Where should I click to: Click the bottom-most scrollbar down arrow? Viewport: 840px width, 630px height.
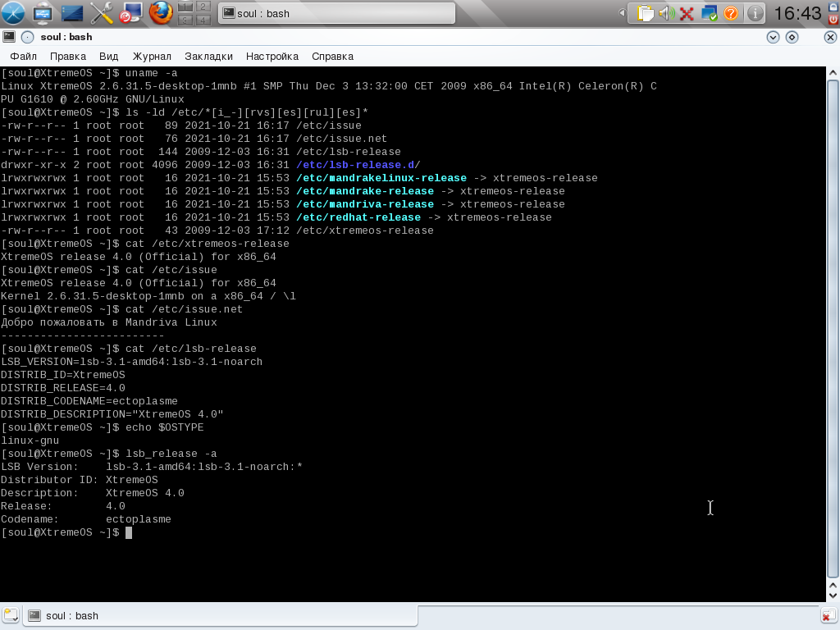point(833,596)
